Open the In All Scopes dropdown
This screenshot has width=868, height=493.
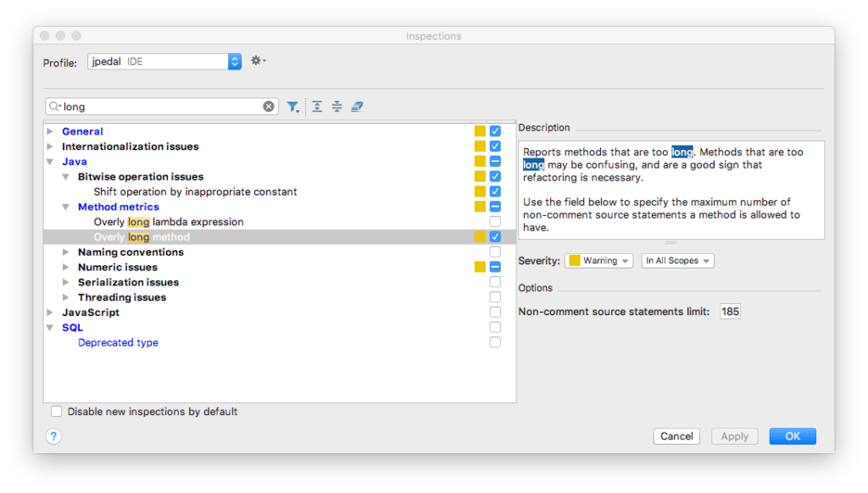click(677, 261)
